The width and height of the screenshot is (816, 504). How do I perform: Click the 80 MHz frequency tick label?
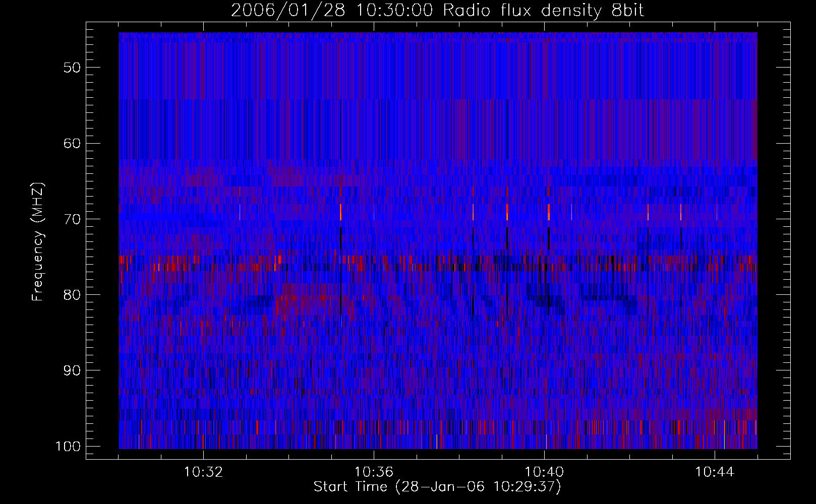click(x=72, y=295)
